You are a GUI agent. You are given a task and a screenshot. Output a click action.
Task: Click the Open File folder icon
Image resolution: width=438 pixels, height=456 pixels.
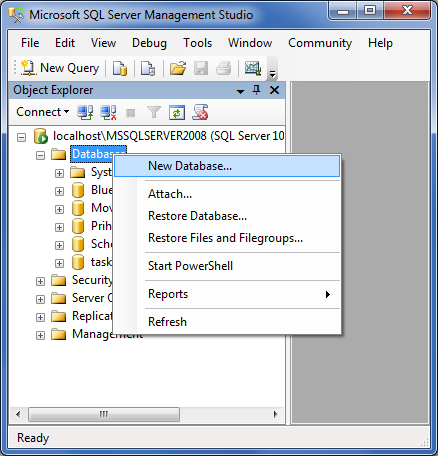[178, 68]
